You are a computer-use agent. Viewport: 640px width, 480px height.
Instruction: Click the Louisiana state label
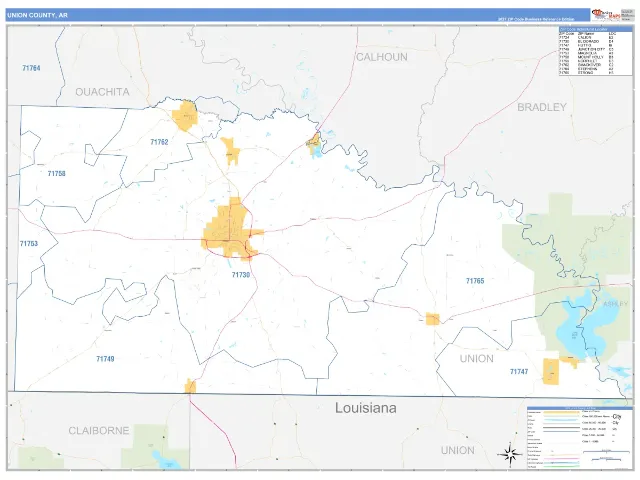[366, 408]
